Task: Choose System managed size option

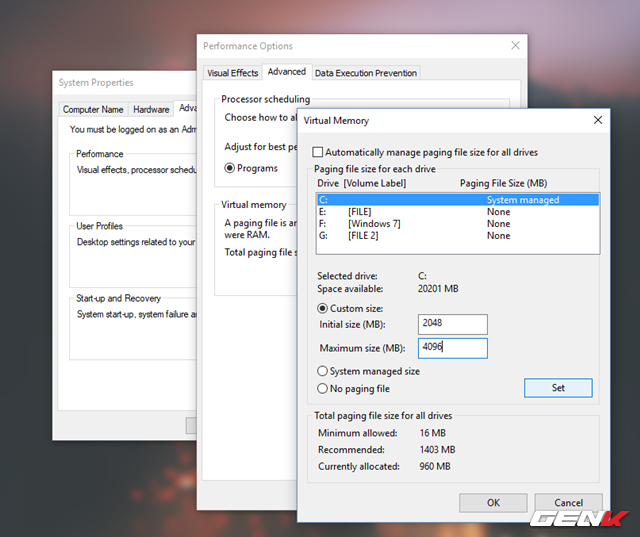Action: (x=322, y=371)
